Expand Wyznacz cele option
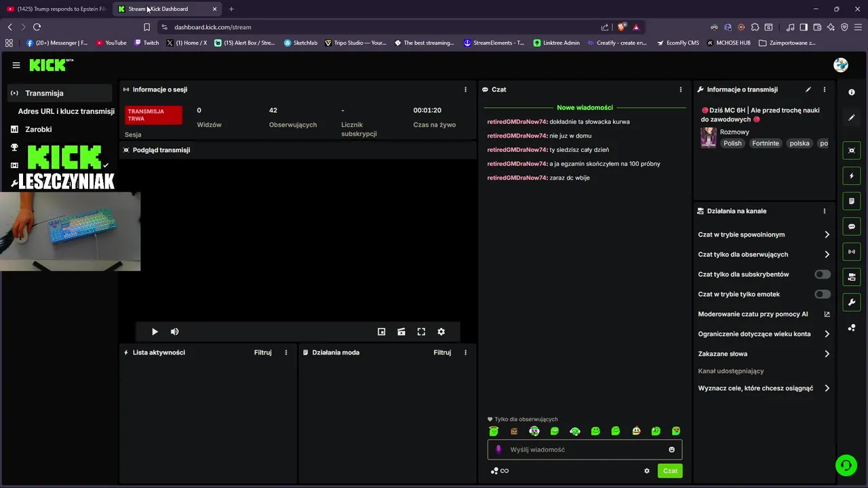The image size is (868, 488). [764, 388]
